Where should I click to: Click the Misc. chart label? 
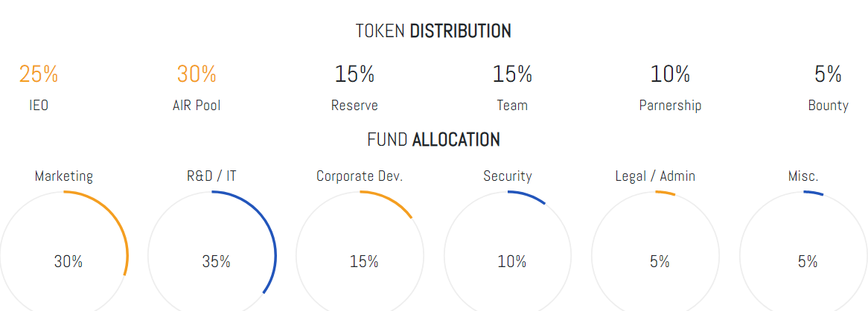[x=803, y=176]
